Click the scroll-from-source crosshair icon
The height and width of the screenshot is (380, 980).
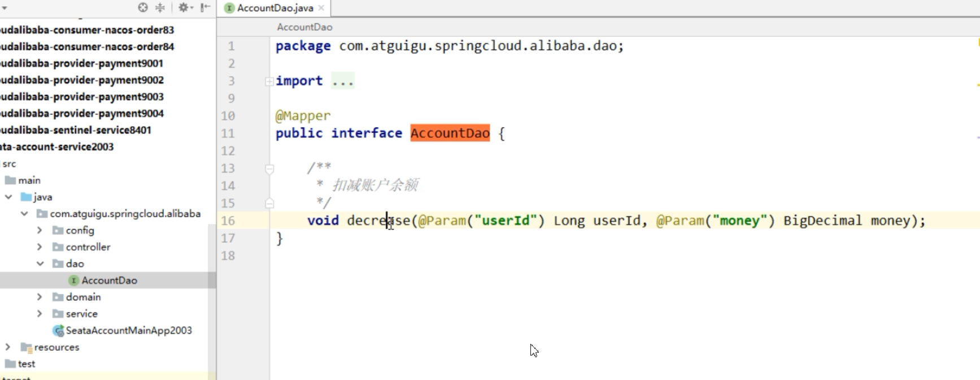143,7
